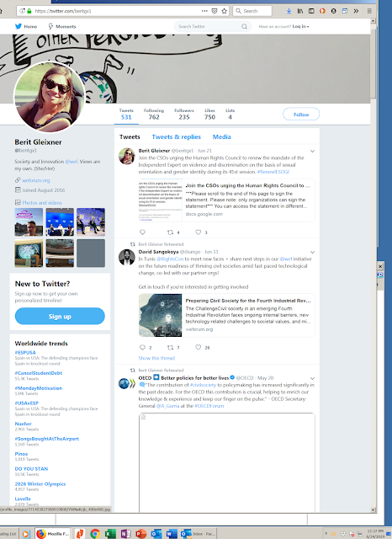The image size is (392, 539).
Task: Expand options chevron on OECD tweet
Action: click(x=312, y=378)
